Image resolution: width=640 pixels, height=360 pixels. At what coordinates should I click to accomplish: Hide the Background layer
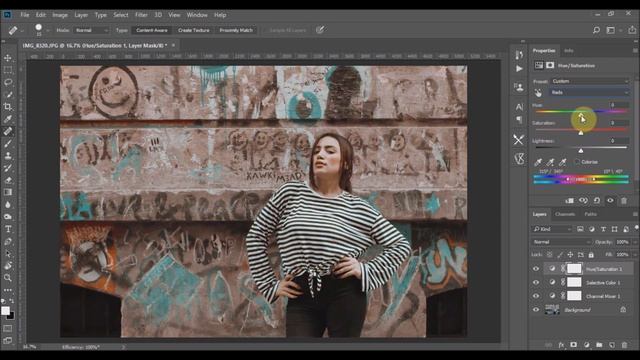[536, 310]
